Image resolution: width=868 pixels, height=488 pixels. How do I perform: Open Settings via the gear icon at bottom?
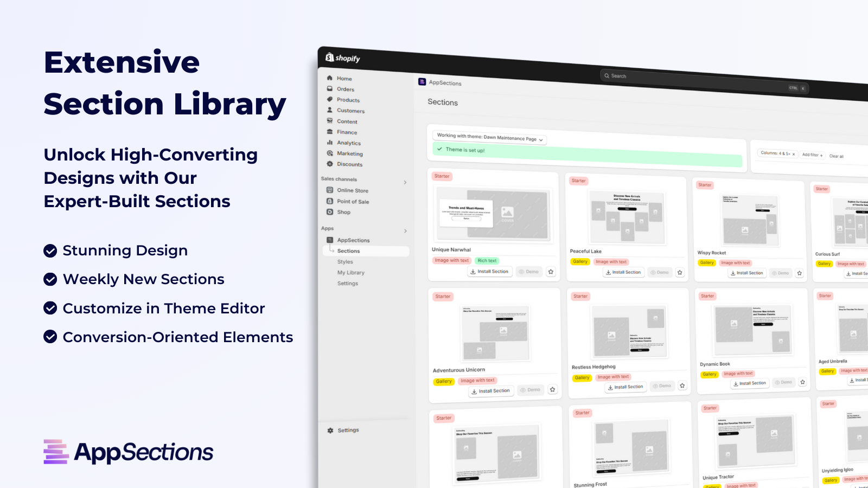330,430
